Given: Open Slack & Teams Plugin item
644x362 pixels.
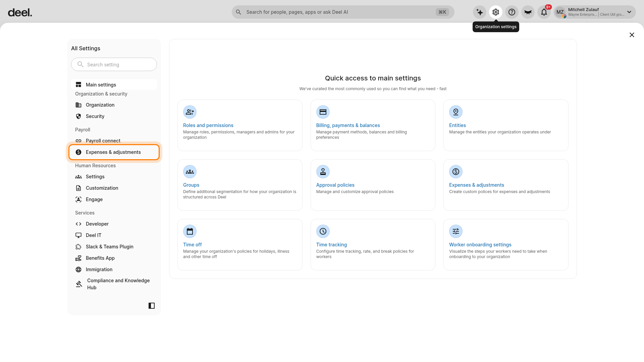Looking at the screenshot, I should (x=114, y=247).
